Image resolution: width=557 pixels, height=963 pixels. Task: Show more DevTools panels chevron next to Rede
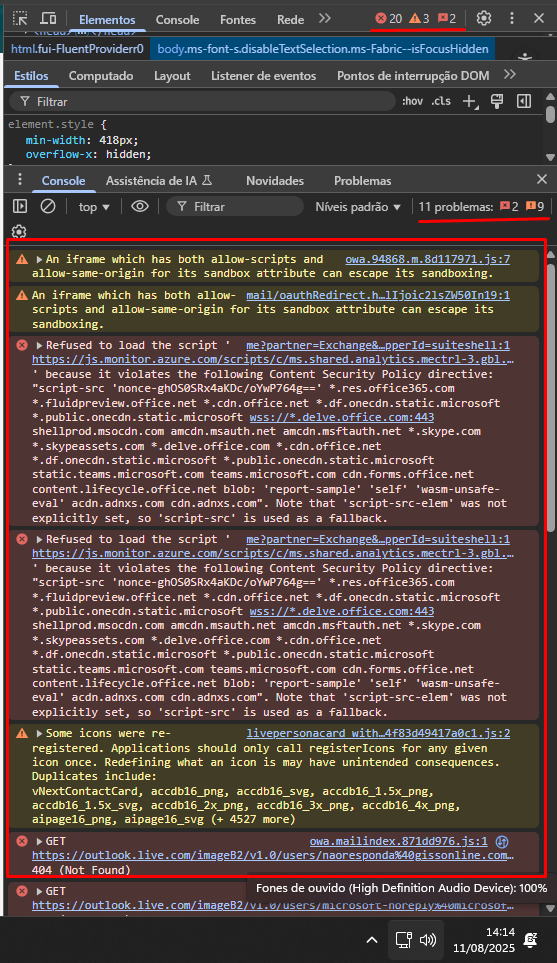(x=325, y=18)
